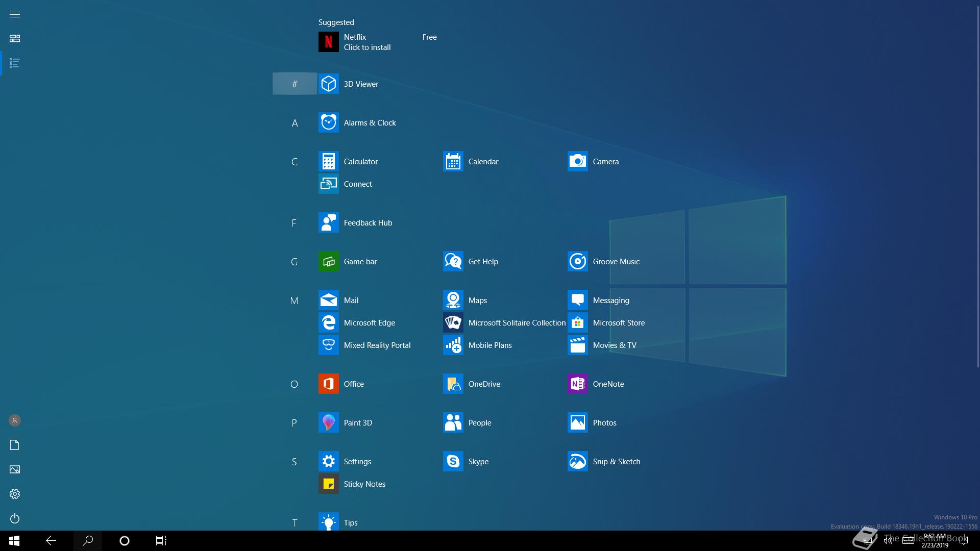Click the 'O' letter section header
980x551 pixels.
(x=295, y=384)
